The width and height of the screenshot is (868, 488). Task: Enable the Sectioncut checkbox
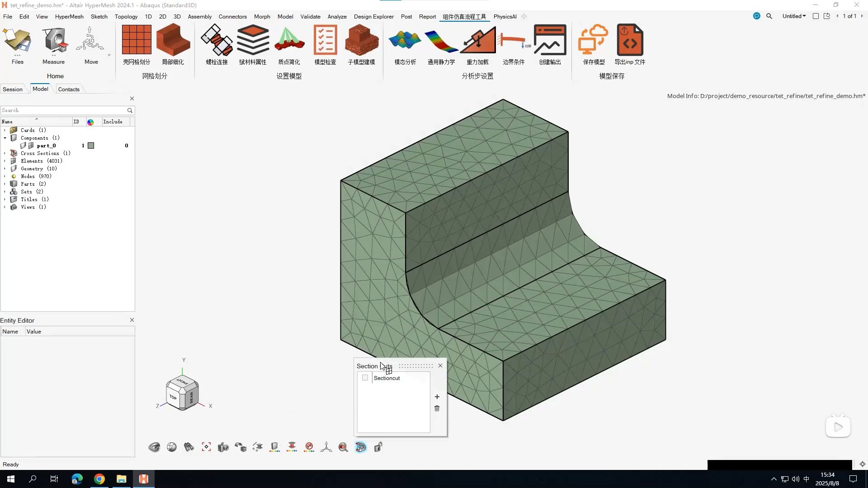click(365, 378)
